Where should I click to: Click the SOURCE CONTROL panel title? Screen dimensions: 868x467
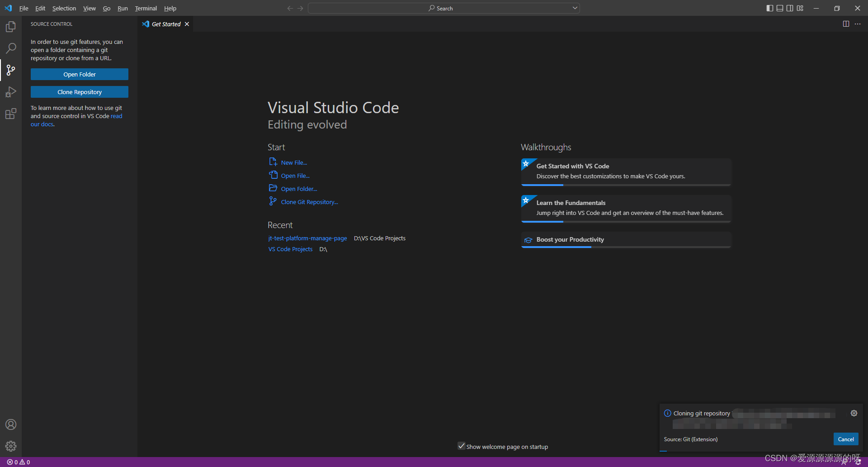point(52,24)
